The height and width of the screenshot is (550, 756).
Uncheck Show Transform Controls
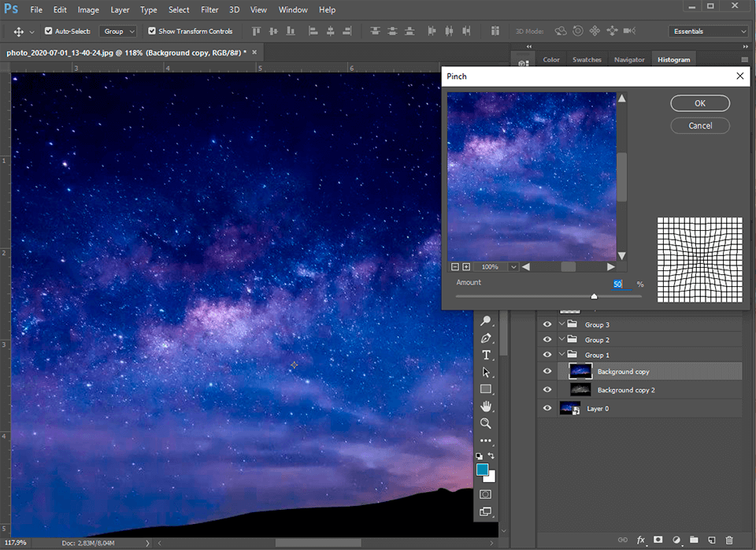152,31
